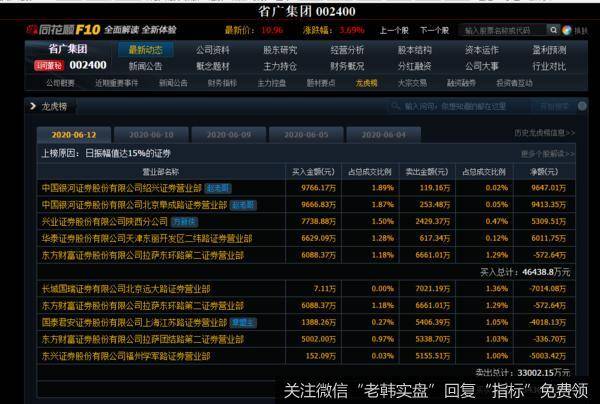This screenshot has height=404, width=600.
Task: Jump to 近期重要事件 in the sub-navigation
Action: pyautogui.click(x=117, y=83)
